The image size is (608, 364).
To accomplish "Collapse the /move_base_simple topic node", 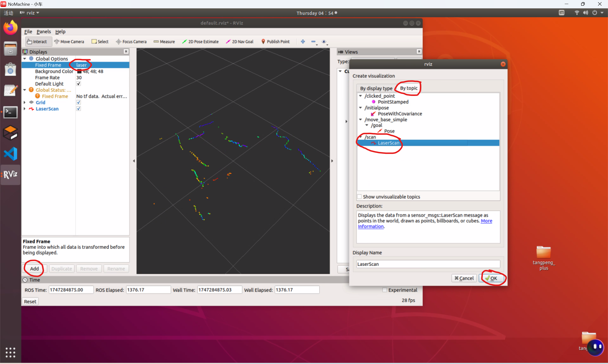I will pyautogui.click(x=360, y=120).
